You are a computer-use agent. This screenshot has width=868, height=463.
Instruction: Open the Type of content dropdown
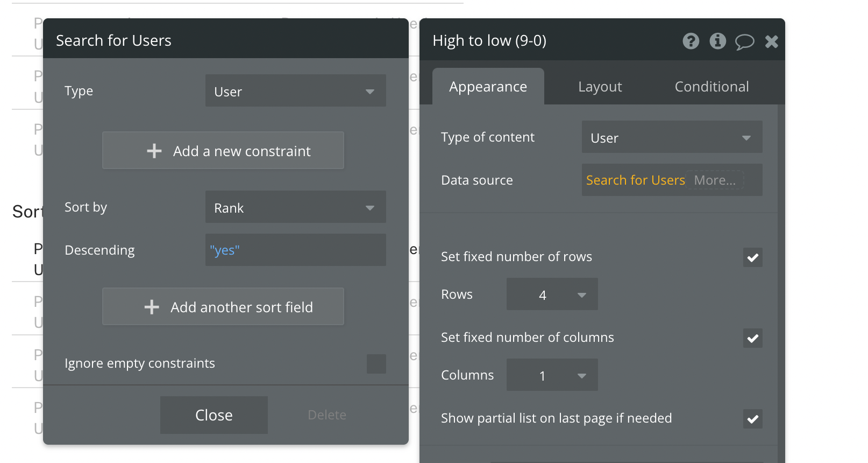coord(672,137)
